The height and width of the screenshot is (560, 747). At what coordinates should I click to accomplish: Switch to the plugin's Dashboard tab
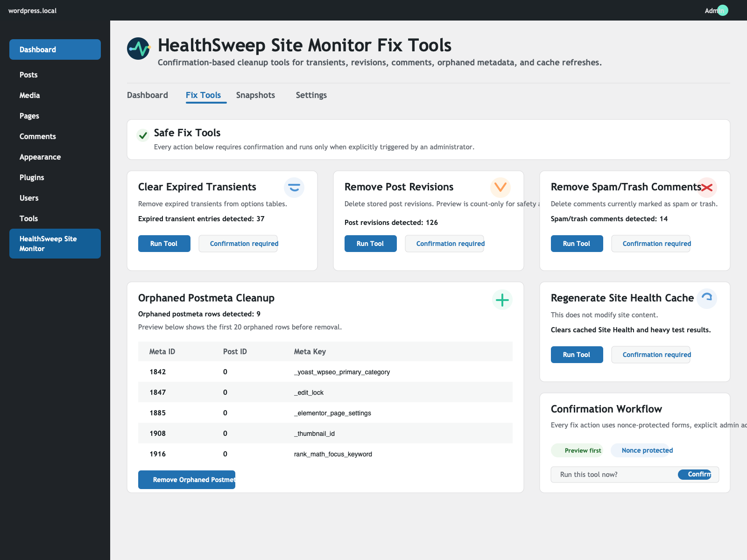pyautogui.click(x=148, y=95)
